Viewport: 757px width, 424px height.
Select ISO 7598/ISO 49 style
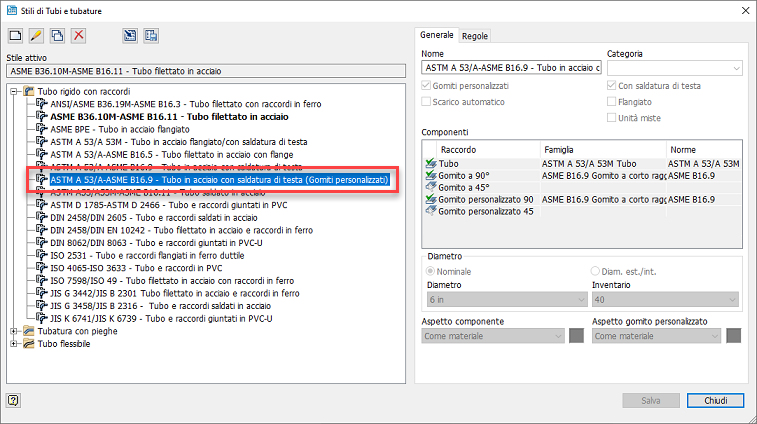click(x=172, y=281)
